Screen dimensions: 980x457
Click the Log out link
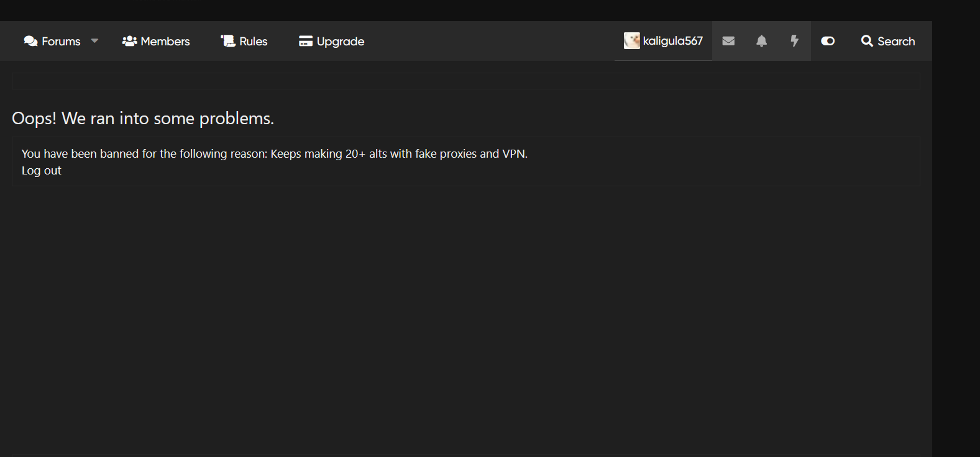pos(42,171)
